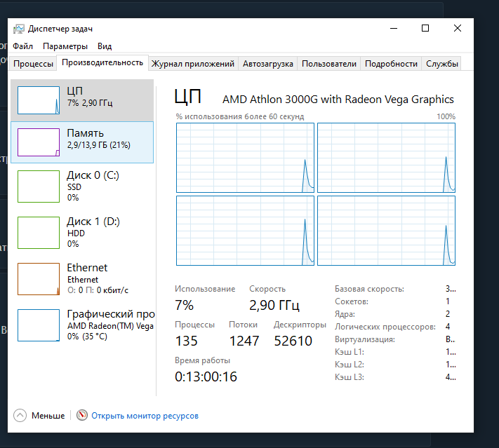Select the Диск 0 (C:) graph thumbnail

39,186
